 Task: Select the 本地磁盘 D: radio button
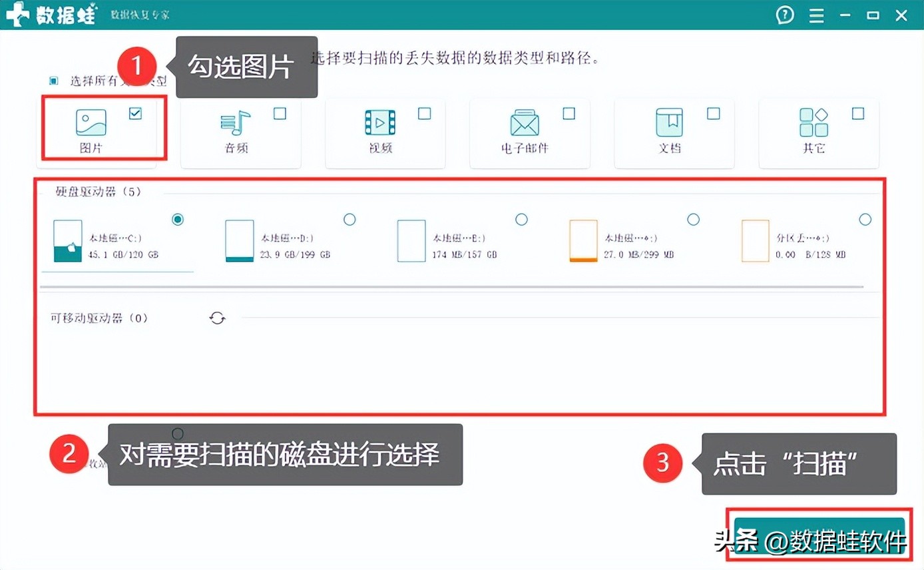tap(349, 219)
